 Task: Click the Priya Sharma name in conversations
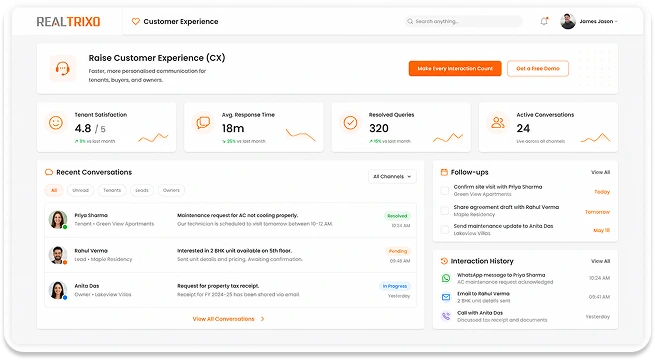coord(91,215)
